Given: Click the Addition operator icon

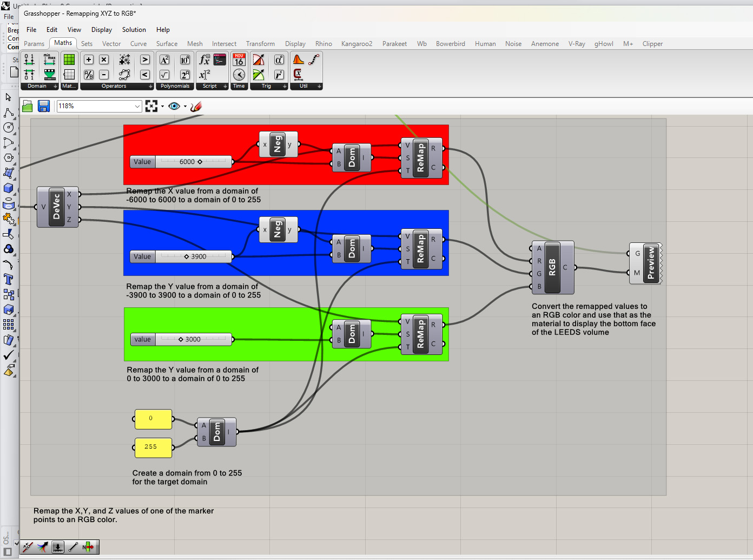Looking at the screenshot, I should click(x=89, y=60).
